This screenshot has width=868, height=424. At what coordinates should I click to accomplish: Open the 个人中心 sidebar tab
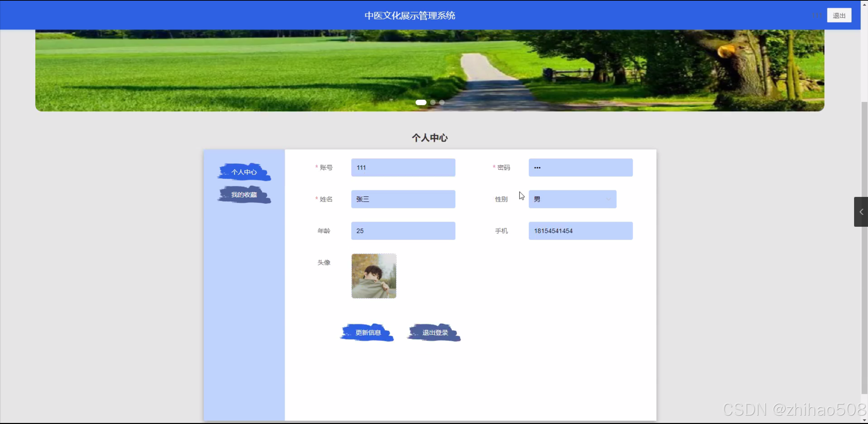click(x=244, y=172)
